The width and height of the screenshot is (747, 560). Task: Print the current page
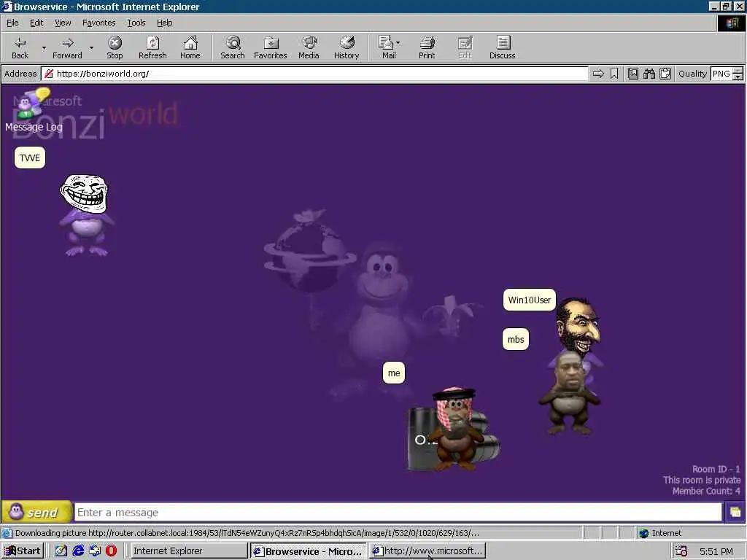tap(427, 47)
